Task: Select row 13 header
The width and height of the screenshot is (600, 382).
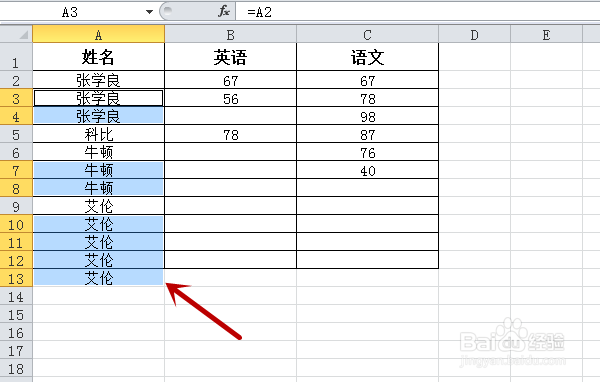Action: 16,278
